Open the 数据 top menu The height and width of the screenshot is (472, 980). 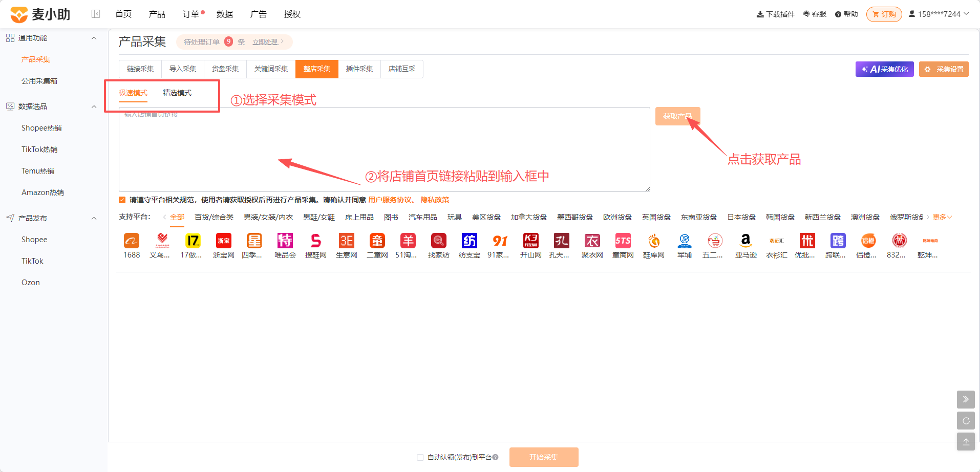tap(225, 14)
